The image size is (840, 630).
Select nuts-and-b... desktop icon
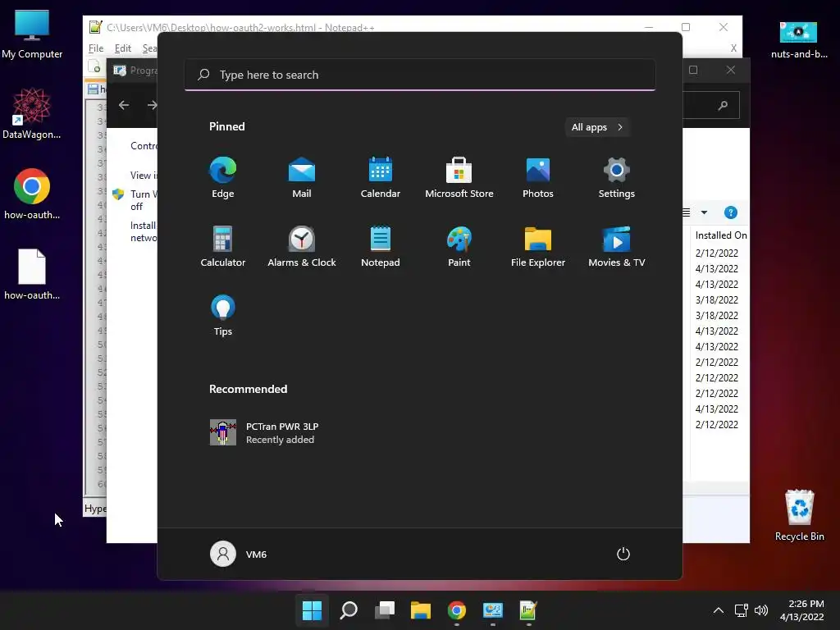(x=799, y=39)
